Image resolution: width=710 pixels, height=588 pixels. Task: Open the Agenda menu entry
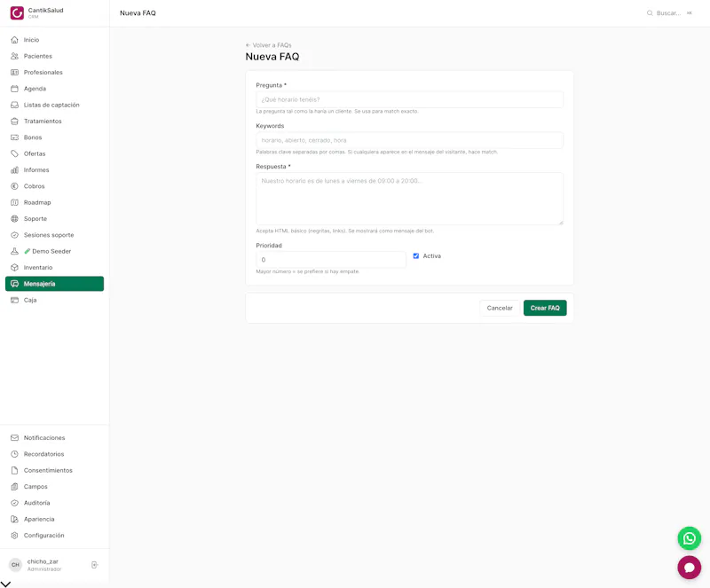(x=35, y=89)
